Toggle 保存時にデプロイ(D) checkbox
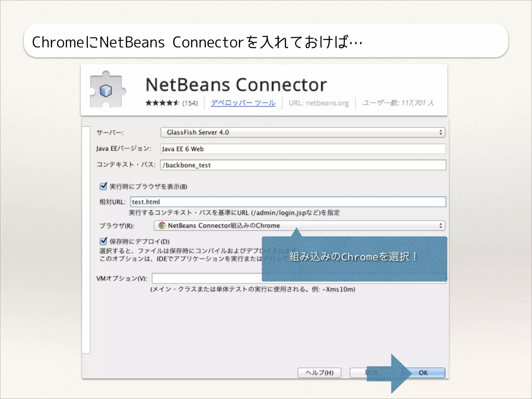 103,241
